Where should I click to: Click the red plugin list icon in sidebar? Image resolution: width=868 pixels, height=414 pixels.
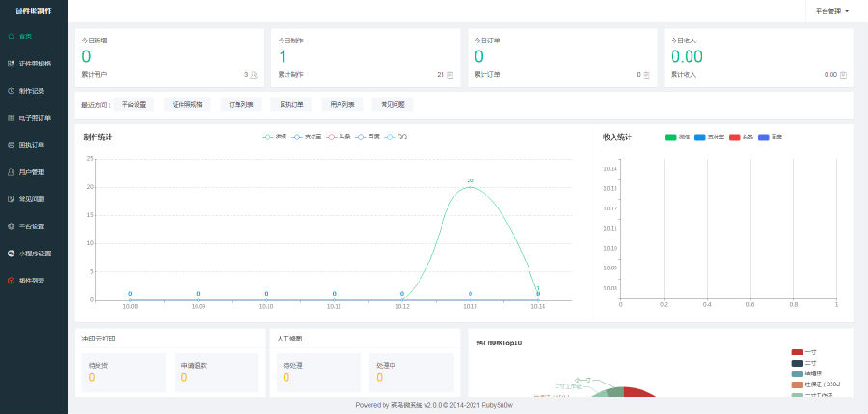(11, 280)
